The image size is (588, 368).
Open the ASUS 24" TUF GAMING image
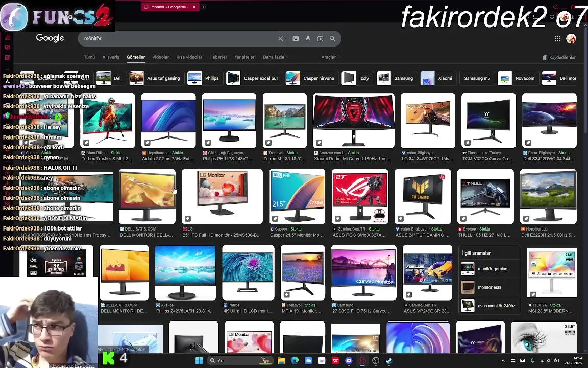coord(423,196)
